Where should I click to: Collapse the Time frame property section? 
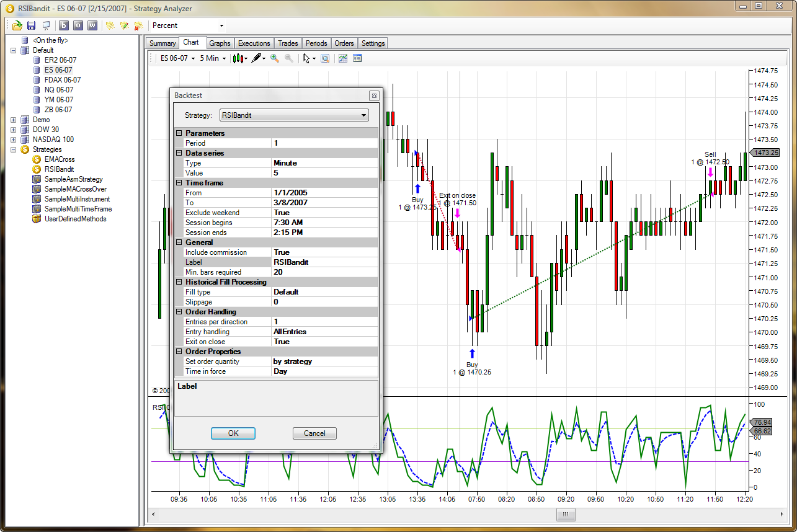[179, 183]
